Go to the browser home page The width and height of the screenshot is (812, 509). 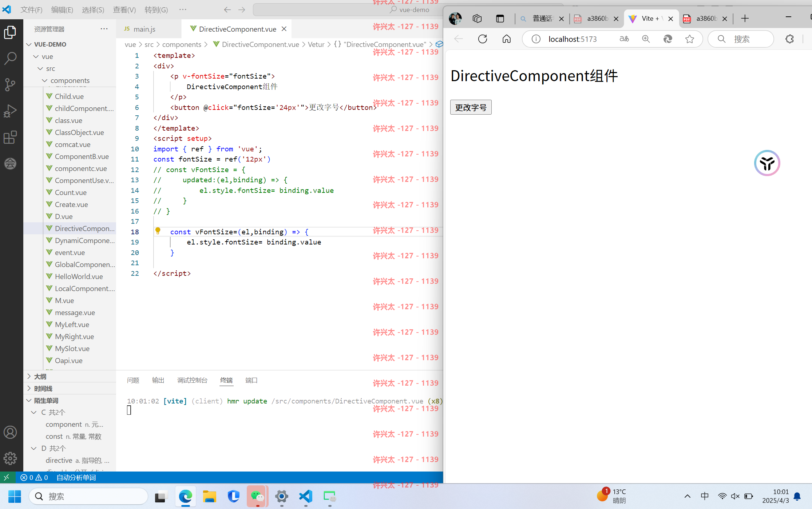pos(507,39)
